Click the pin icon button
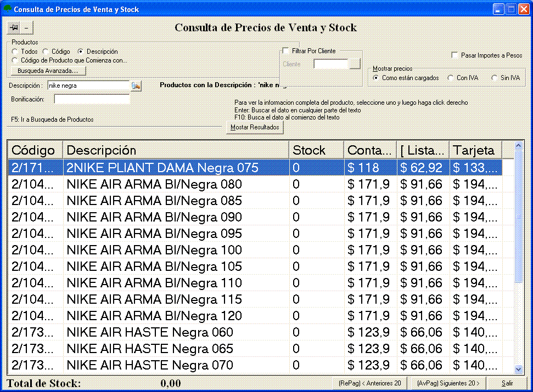533x392 pixels. (14, 27)
